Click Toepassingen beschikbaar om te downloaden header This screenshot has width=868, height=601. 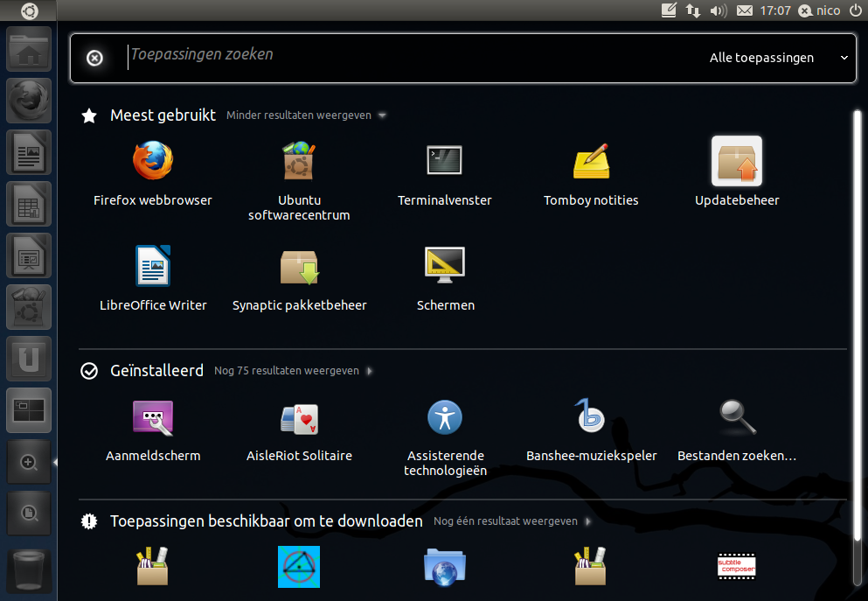pos(267,521)
